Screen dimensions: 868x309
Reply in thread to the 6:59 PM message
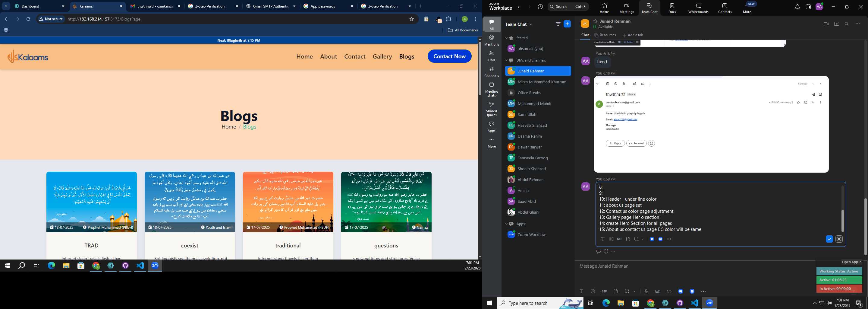599,251
